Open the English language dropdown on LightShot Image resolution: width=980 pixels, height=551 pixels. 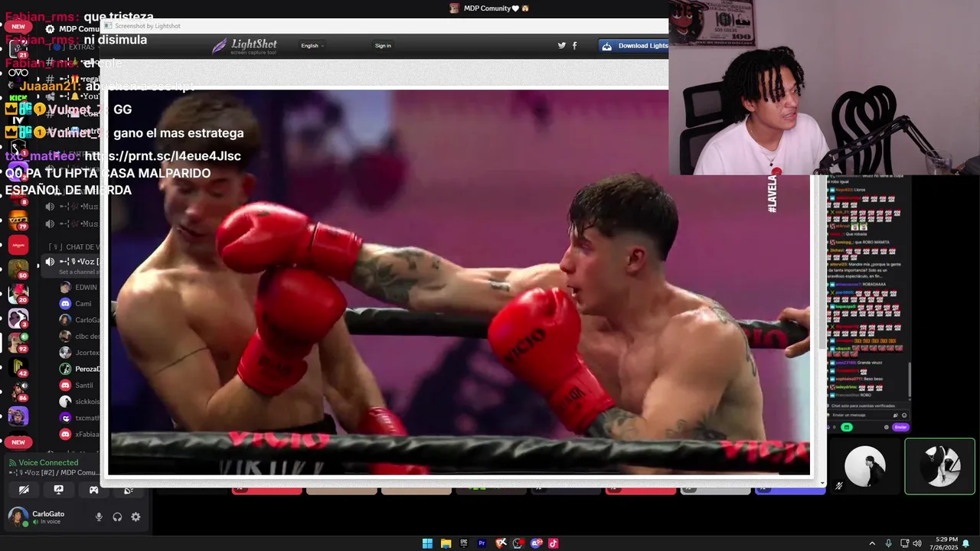(312, 46)
